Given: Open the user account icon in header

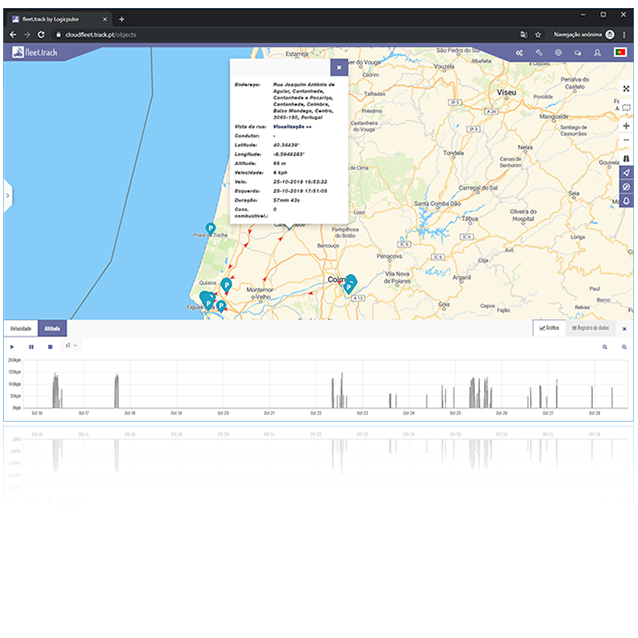Looking at the screenshot, I should 597,52.
